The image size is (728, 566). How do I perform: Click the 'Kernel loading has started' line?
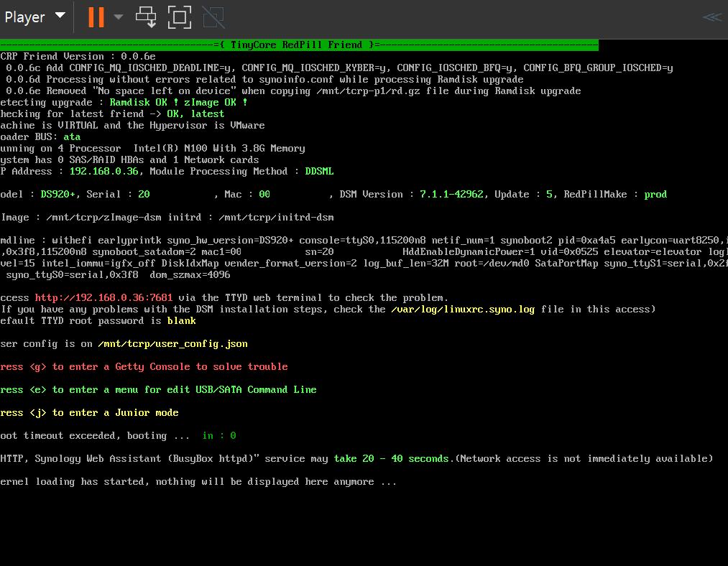[198, 481]
